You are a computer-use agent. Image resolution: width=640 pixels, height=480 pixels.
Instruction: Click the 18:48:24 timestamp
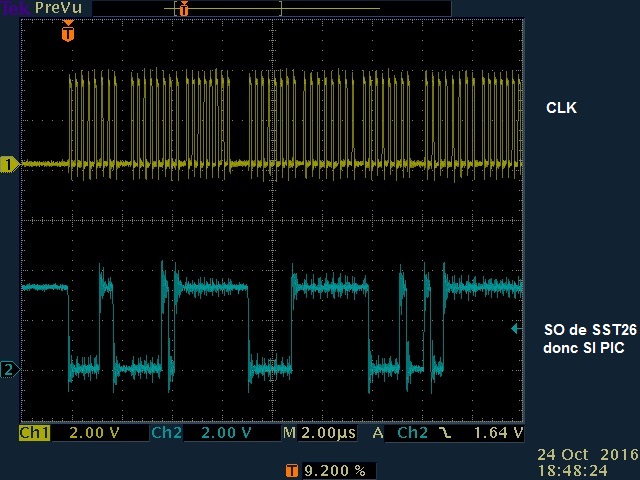click(x=572, y=470)
